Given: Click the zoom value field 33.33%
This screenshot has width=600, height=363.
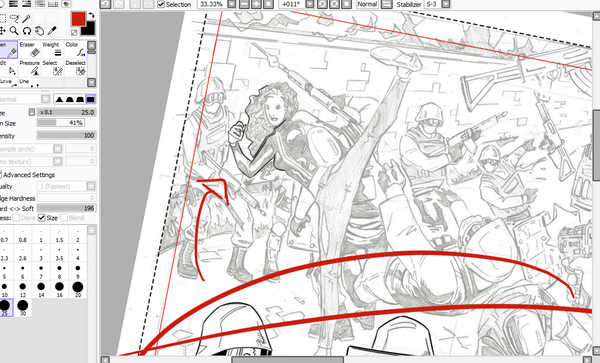Looking at the screenshot, I should [x=212, y=4].
